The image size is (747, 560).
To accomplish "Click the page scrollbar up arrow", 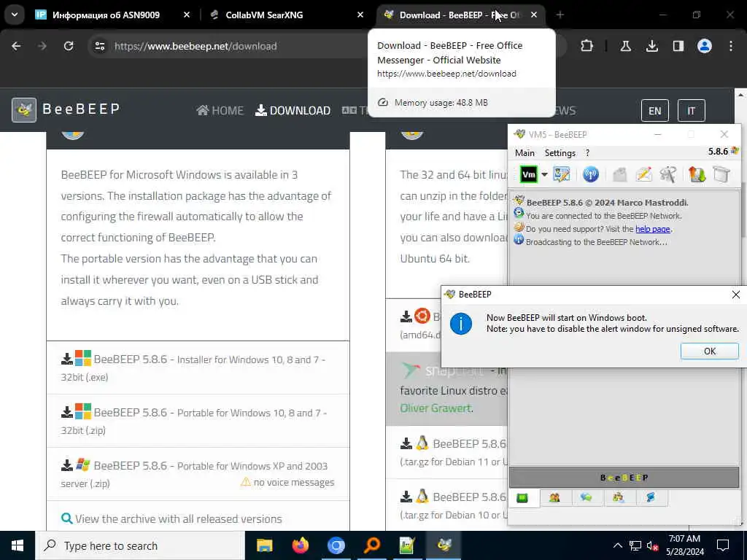I will coord(741,95).
